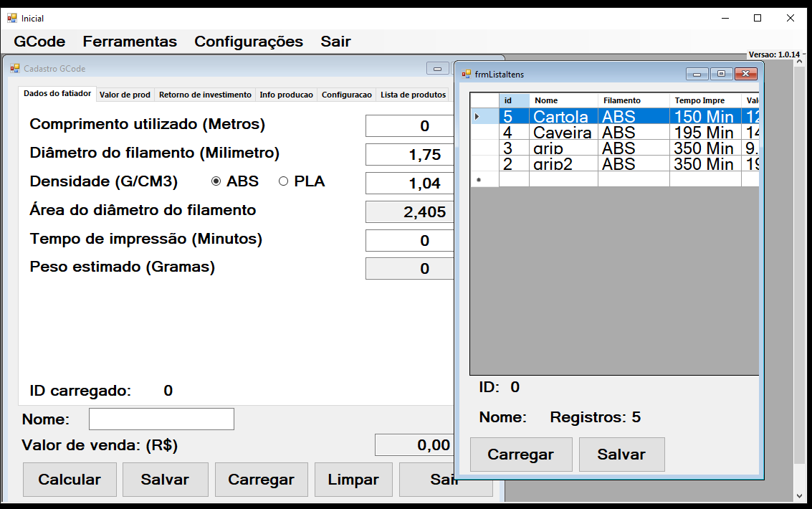Switch to the Info producao tab
812x509 pixels.
(x=286, y=95)
